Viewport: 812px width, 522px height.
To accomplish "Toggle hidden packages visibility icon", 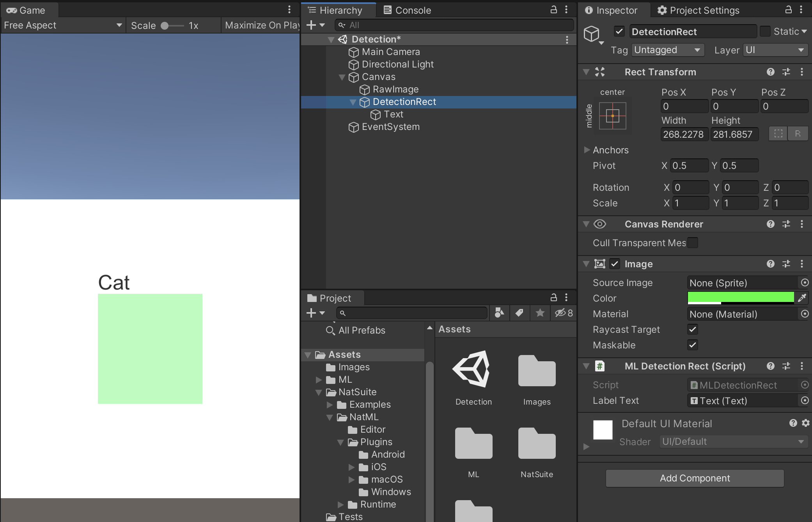I will coord(563,313).
